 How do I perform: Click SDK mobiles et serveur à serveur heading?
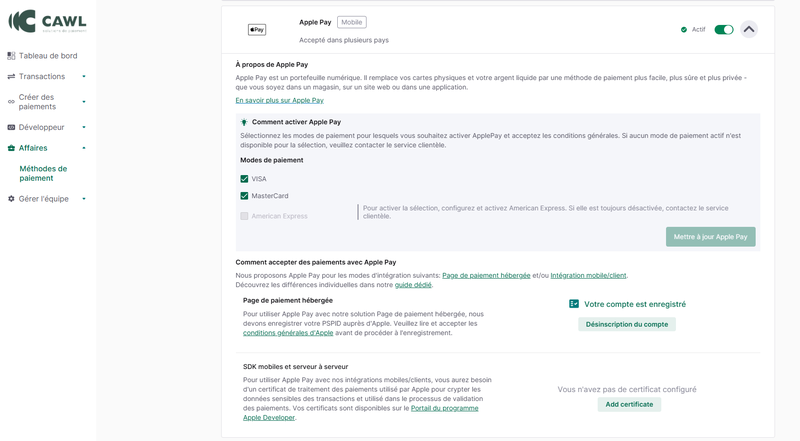point(295,366)
